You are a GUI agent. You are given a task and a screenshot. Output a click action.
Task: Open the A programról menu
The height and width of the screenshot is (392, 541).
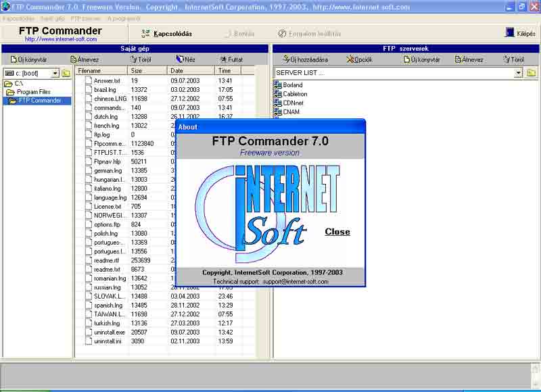click(x=124, y=19)
